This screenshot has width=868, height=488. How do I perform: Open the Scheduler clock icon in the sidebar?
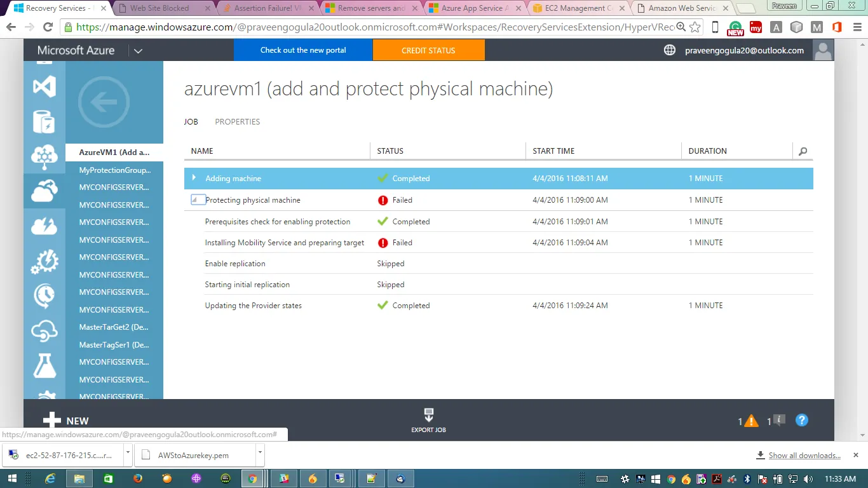[x=44, y=295]
